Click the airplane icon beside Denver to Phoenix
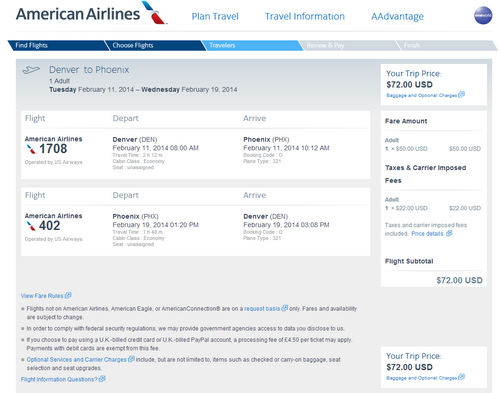The width and height of the screenshot is (500, 393). 31,70
